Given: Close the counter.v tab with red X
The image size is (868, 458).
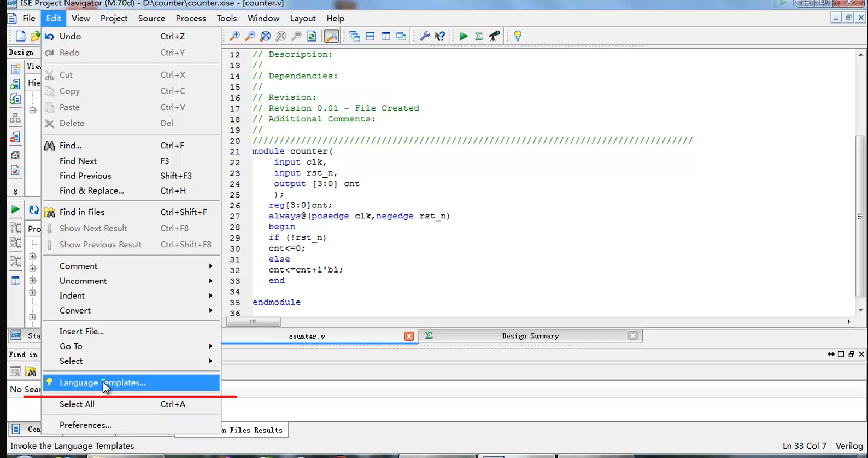Looking at the screenshot, I should pyautogui.click(x=409, y=336).
